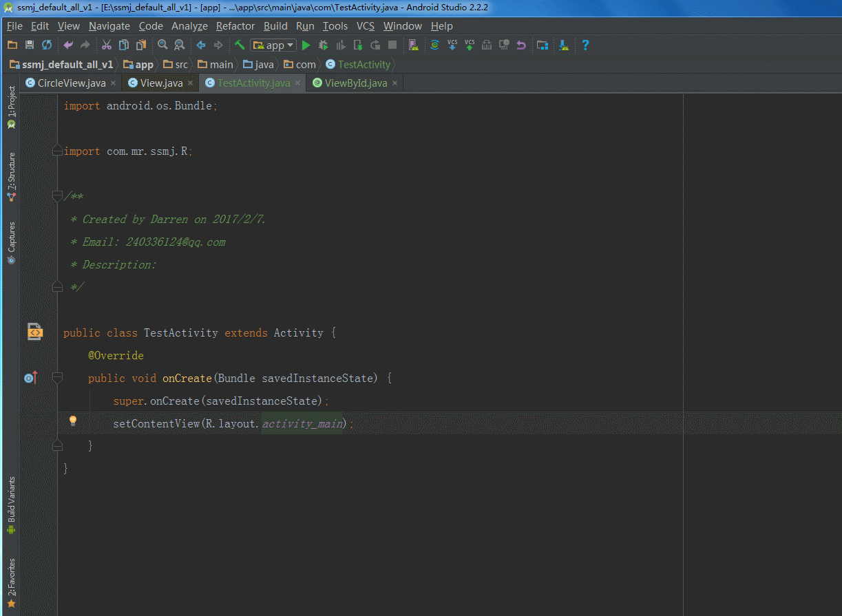This screenshot has width=842, height=616.
Task: Click the yellow lightbulb intention icon
Action: tap(73, 421)
